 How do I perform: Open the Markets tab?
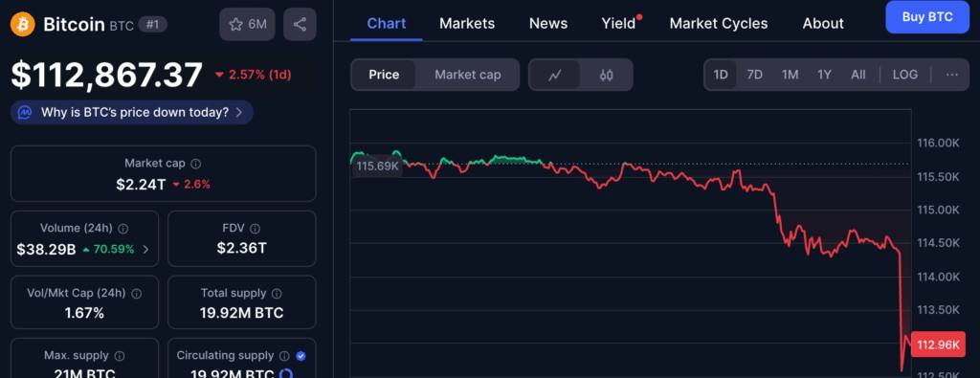(467, 24)
